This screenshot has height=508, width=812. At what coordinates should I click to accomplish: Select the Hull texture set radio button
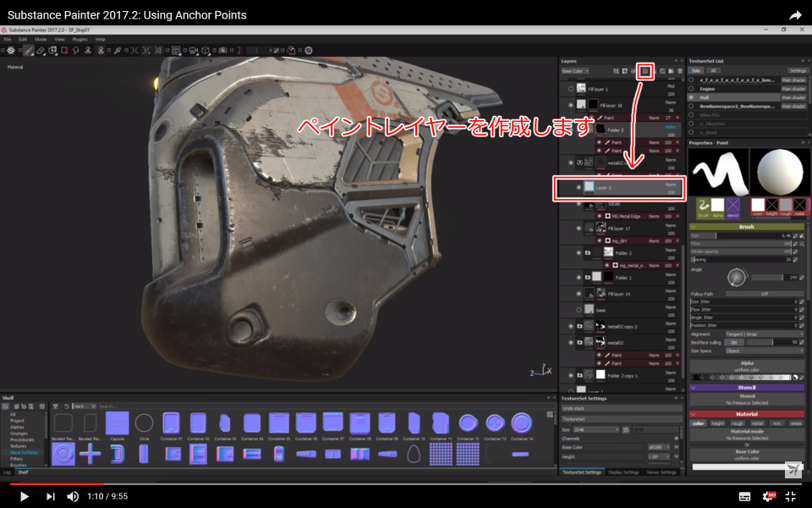(x=691, y=97)
